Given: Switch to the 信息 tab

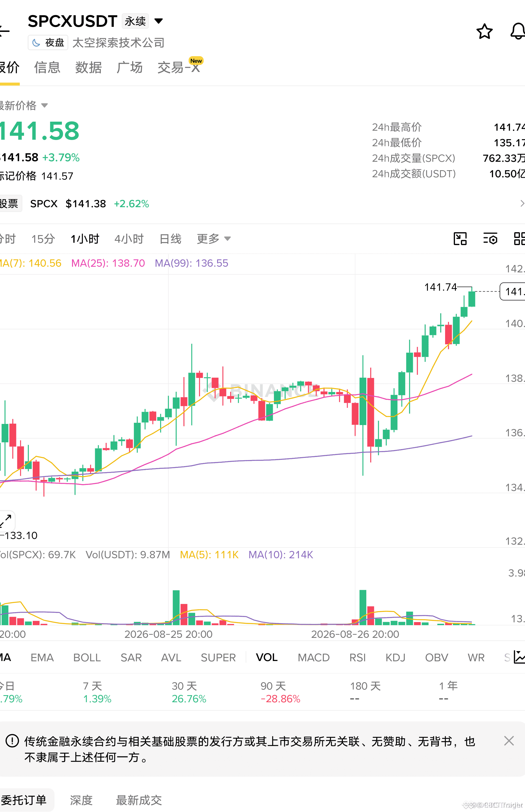Looking at the screenshot, I should [47, 67].
